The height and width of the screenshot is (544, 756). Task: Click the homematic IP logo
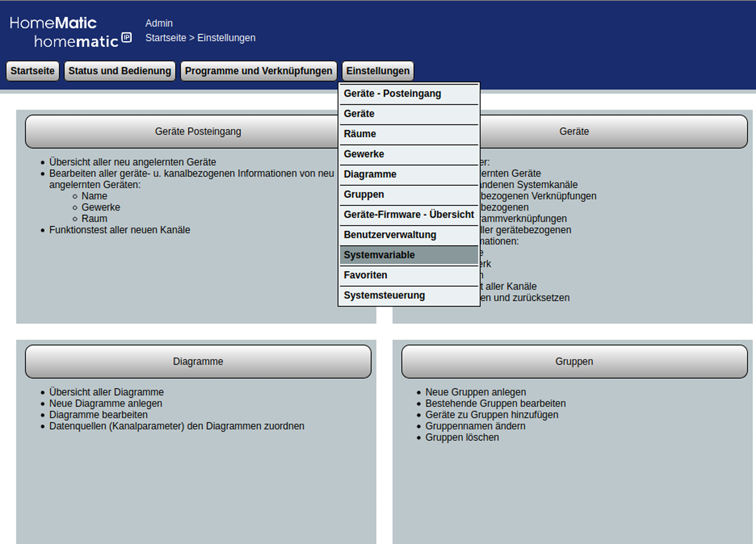point(83,40)
